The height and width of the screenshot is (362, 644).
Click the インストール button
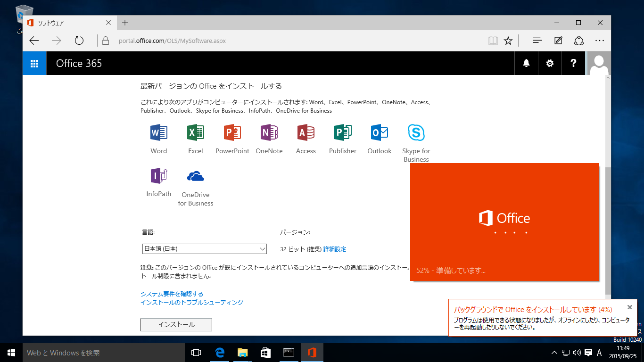click(x=176, y=325)
